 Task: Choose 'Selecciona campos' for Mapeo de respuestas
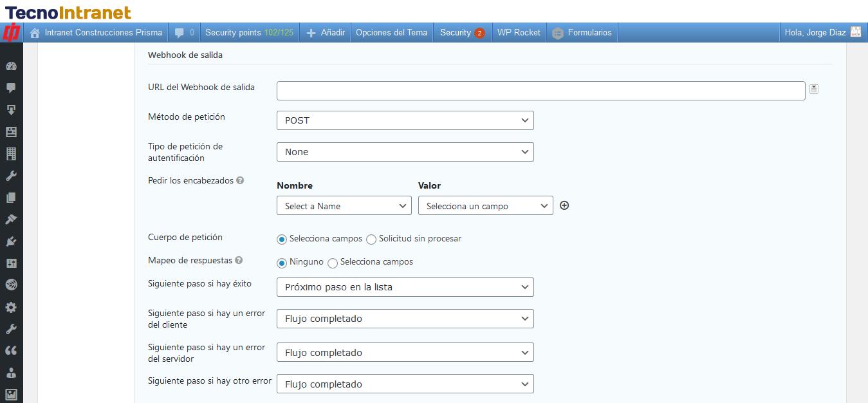[333, 263]
